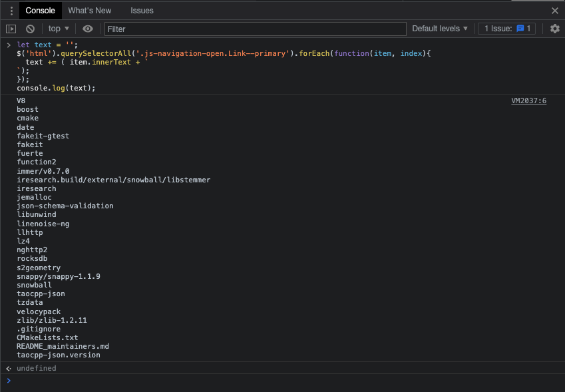Screen dimensions: 565x392
Task: Select the 'iresearch.build/external/snowball/libstemmer' line
Action: (x=114, y=180)
